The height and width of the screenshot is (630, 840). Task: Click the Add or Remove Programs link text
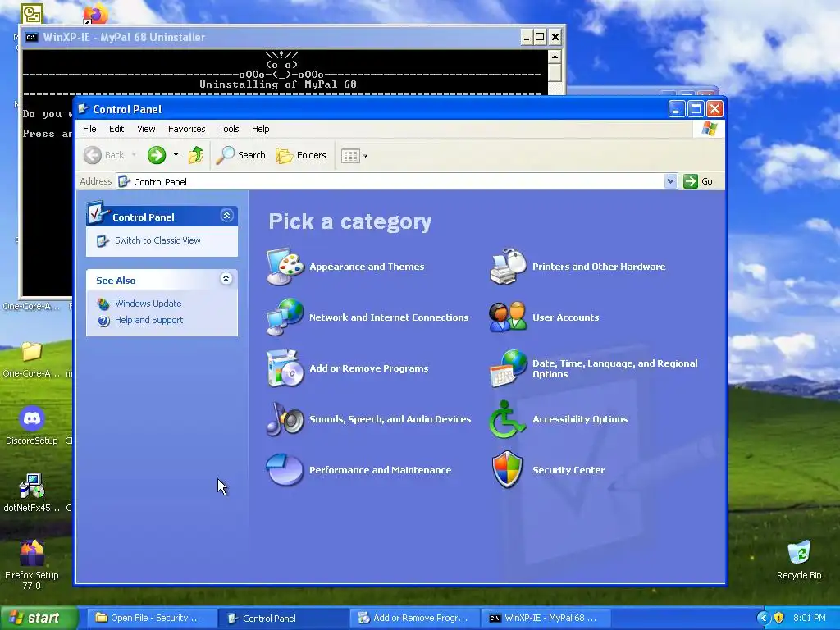point(368,368)
